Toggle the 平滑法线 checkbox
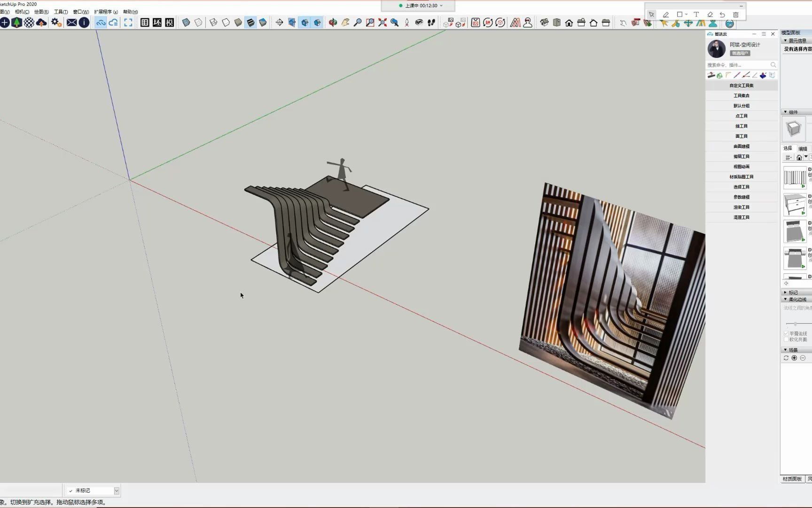This screenshot has height=508, width=812. coord(786,333)
